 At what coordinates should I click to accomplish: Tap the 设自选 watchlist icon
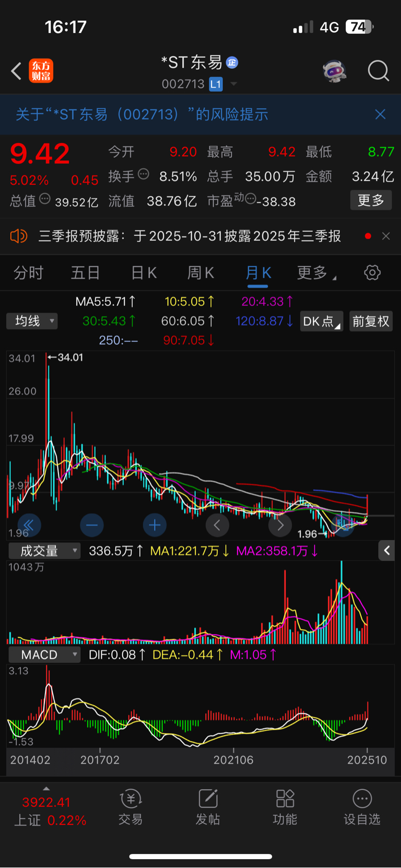tap(362, 807)
